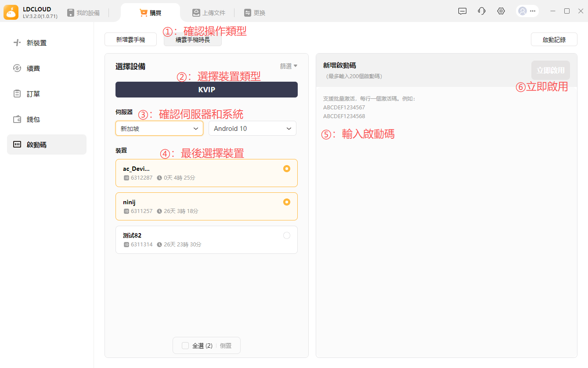Open settings via the gear icon
Viewport: 588px width, 368px height.
501,11
